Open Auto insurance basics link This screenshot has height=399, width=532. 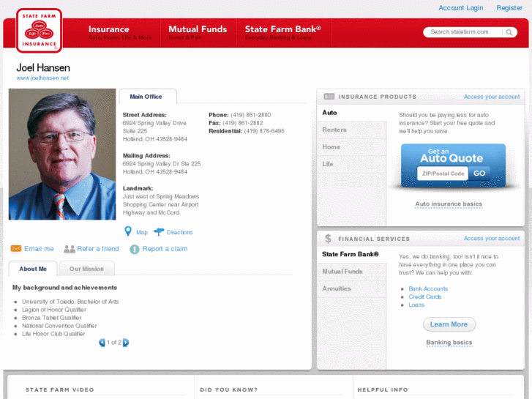coord(449,204)
